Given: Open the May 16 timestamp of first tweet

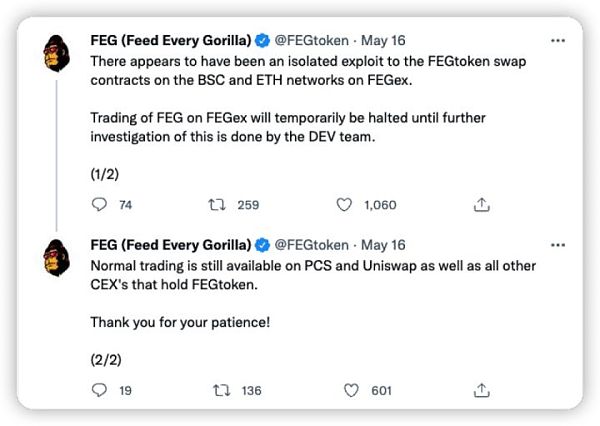Looking at the screenshot, I should [384, 42].
